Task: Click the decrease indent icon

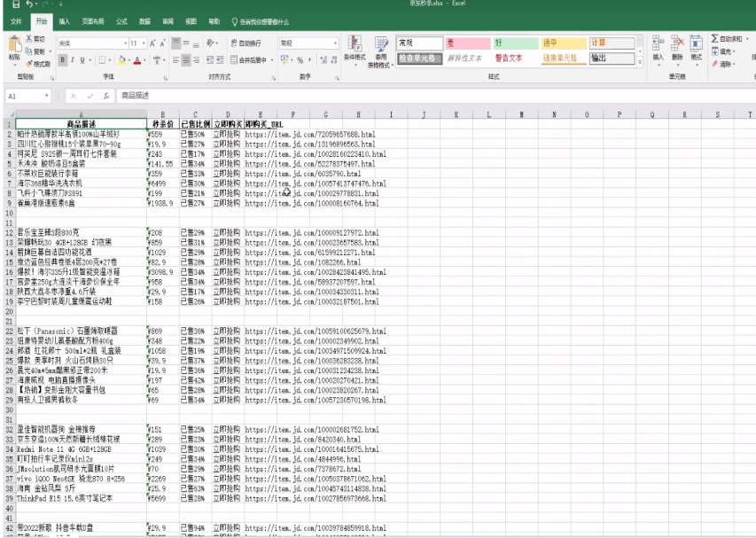Action: pos(210,60)
